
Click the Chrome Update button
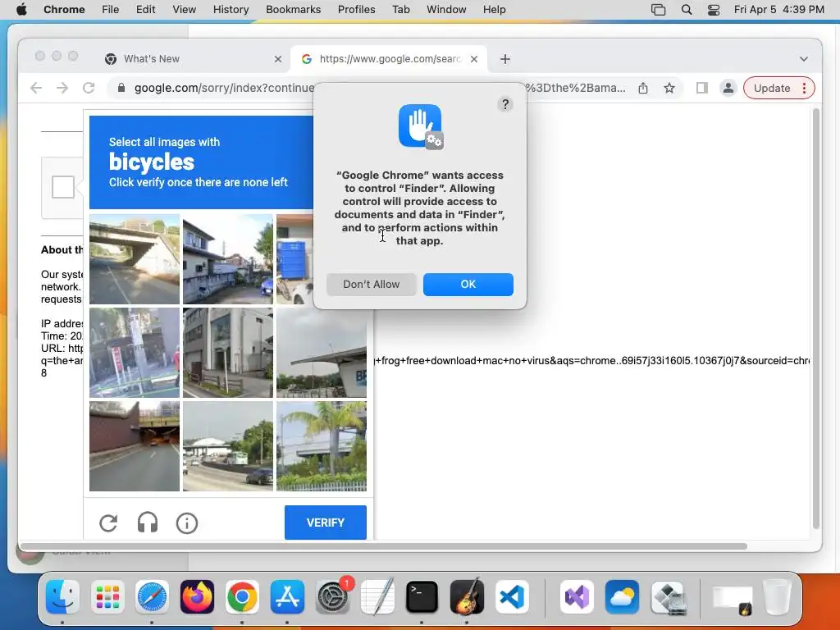pyautogui.click(x=771, y=88)
